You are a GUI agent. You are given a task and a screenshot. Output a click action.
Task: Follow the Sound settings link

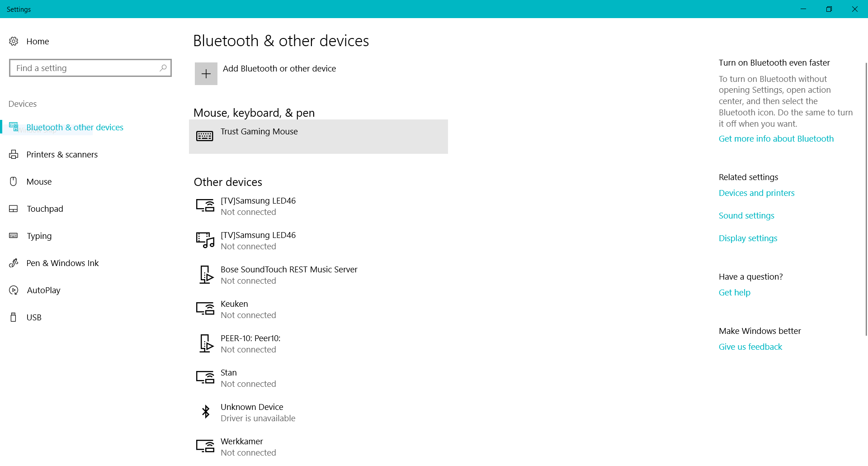coord(746,216)
